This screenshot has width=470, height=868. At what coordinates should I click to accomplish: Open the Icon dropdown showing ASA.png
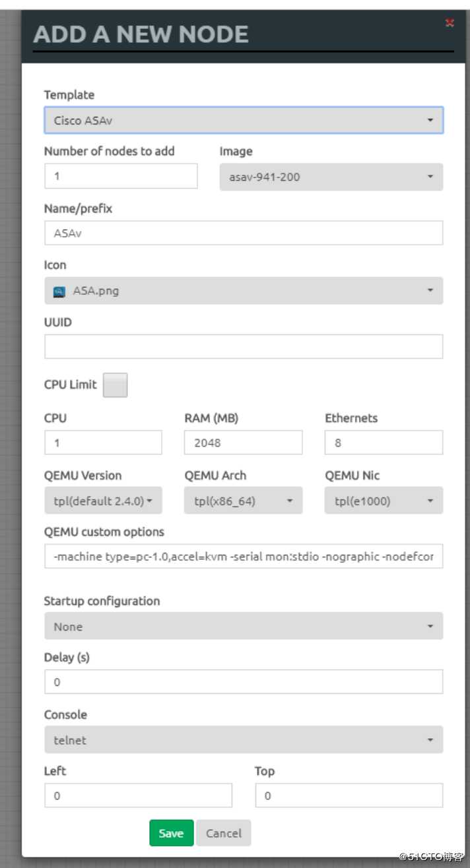tap(244, 290)
